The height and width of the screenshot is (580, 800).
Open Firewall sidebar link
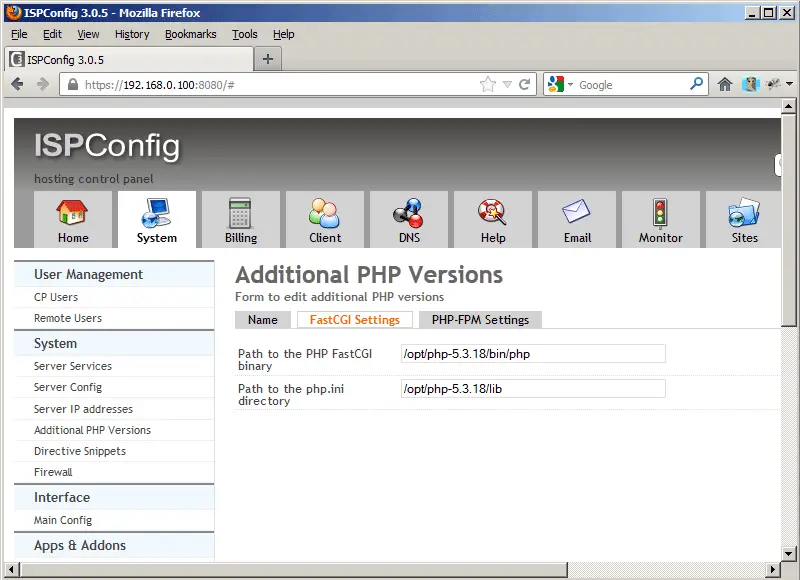[53, 472]
